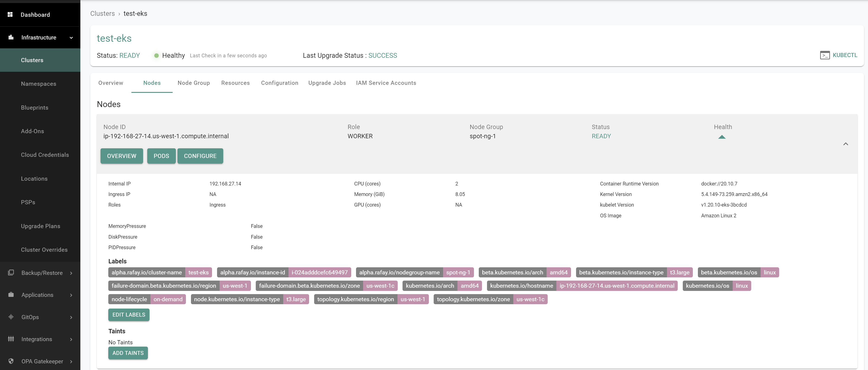The image size is (868, 370).
Task: Click the PODS button for node
Action: (161, 156)
